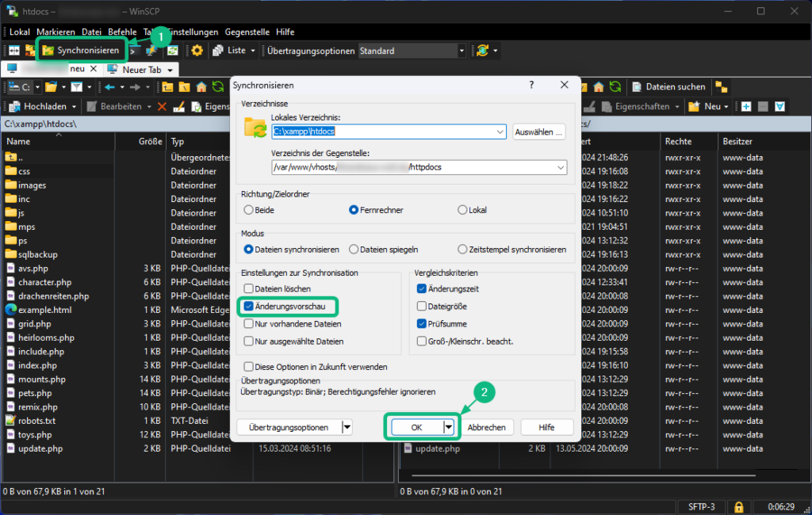Click Dateien suchen in remote toolbar
Screen dimensions: 812x515
coord(668,87)
